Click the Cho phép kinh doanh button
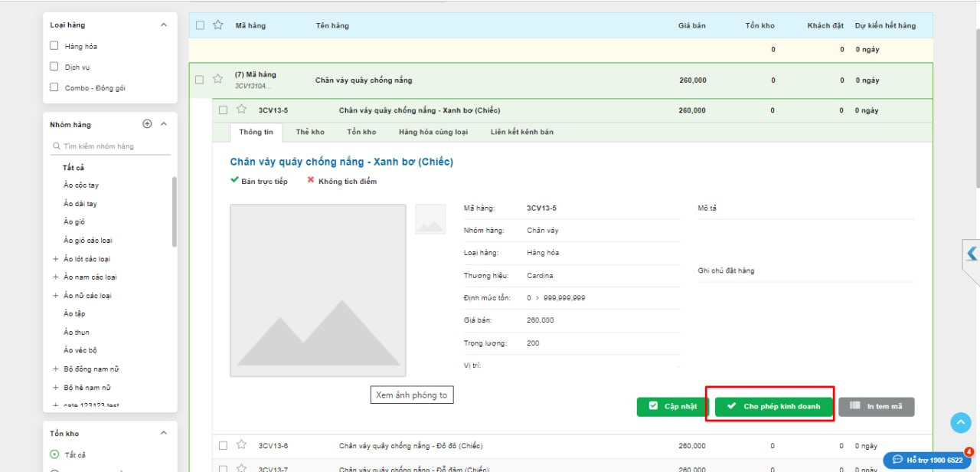The width and height of the screenshot is (980, 472). pyautogui.click(x=773, y=406)
